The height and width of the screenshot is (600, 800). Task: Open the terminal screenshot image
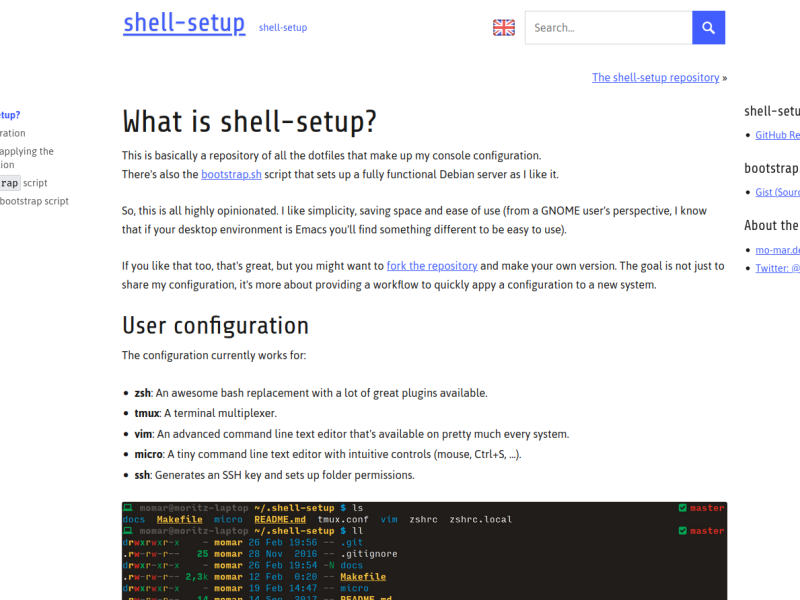click(424, 551)
